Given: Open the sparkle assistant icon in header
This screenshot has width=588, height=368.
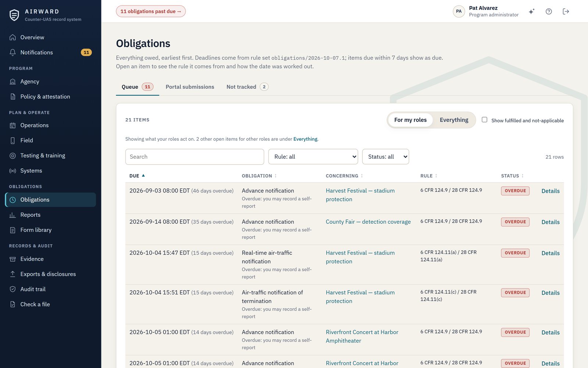Looking at the screenshot, I should tap(531, 11).
